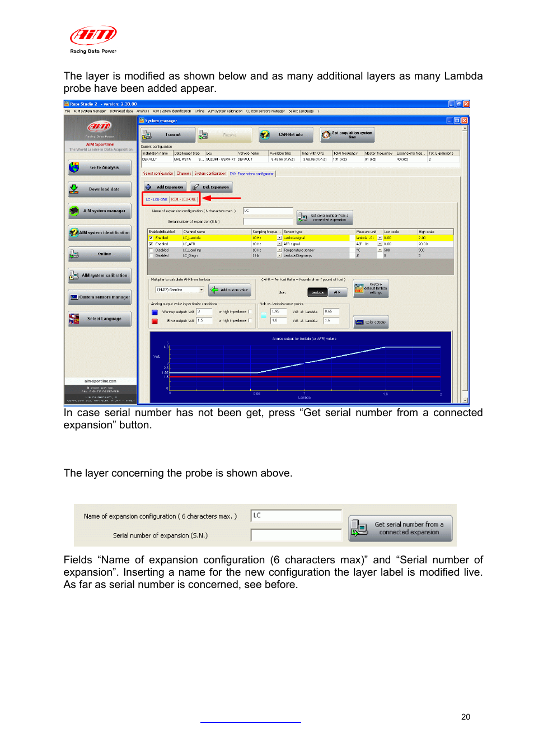Select the AFR toggle under Use

click(338, 292)
